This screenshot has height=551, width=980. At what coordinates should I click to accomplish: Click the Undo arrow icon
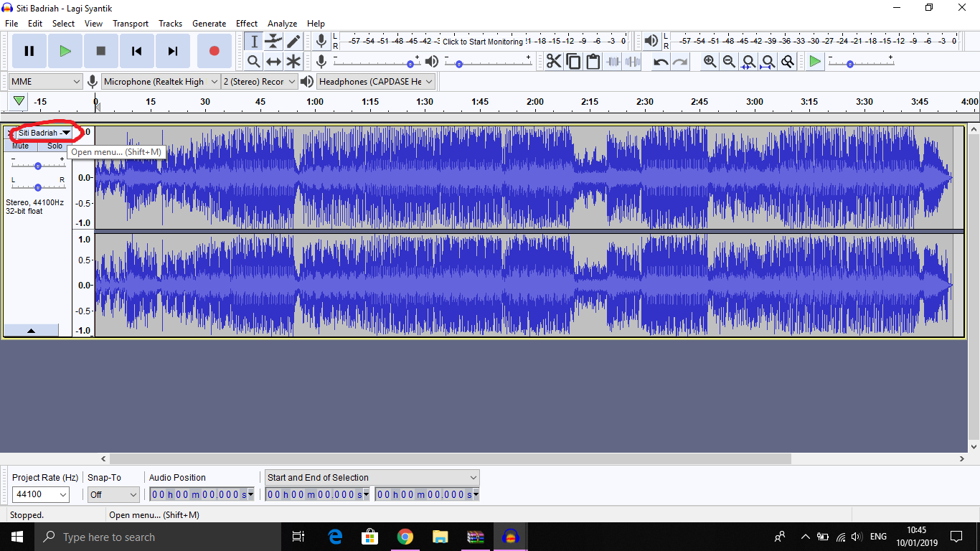(661, 62)
